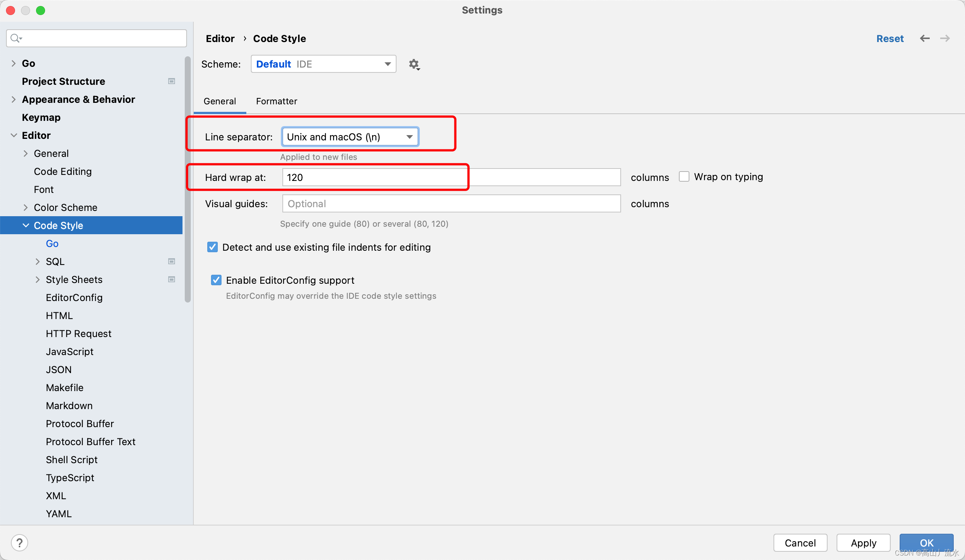Screen dimensions: 965x560
Task: Select Markdown in the Code Style tree
Action: pos(69,405)
